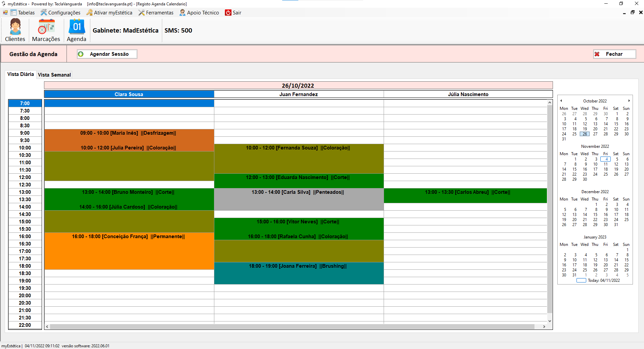Click Agendar Sessão button

tap(107, 54)
